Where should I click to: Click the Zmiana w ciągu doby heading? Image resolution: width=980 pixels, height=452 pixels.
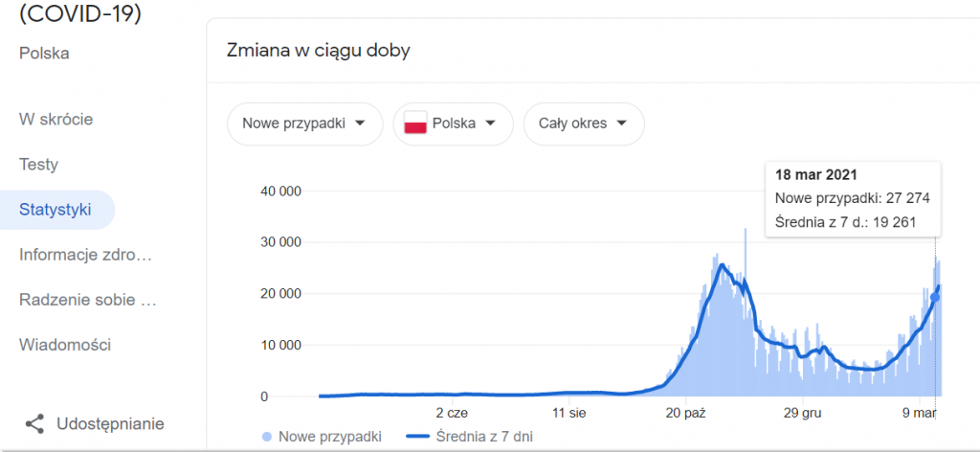pos(318,51)
